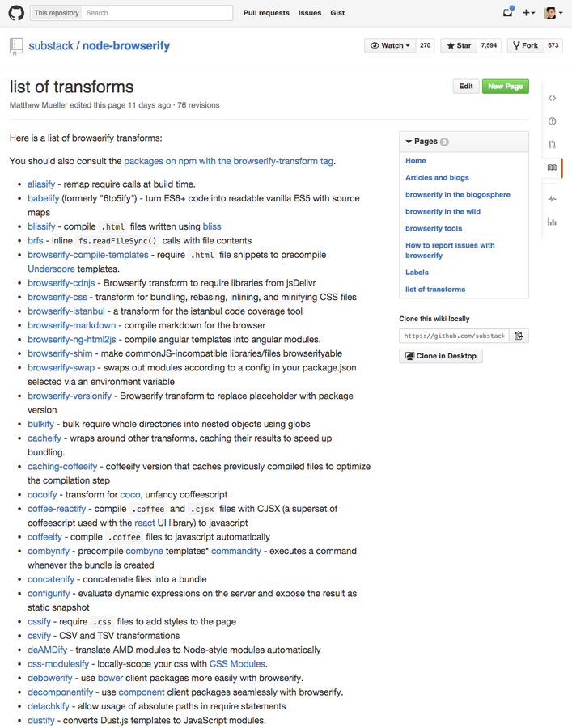Open the bliss link
This screenshot has width=572, height=728.
tap(212, 226)
